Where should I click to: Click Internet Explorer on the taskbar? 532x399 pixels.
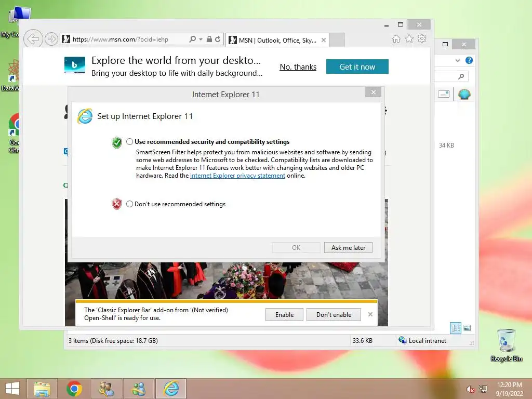[x=170, y=389]
